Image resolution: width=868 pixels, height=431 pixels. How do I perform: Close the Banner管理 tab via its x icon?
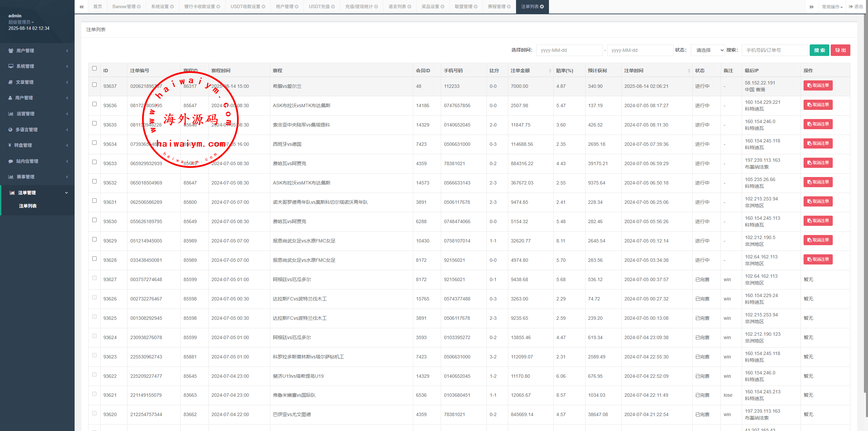coord(139,7)
